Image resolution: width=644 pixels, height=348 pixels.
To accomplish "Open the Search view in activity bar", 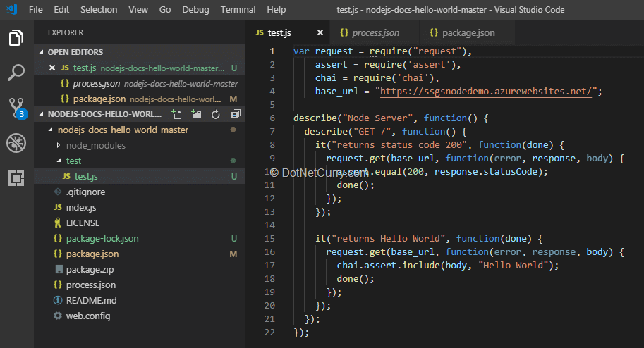I will coord(16,73).
